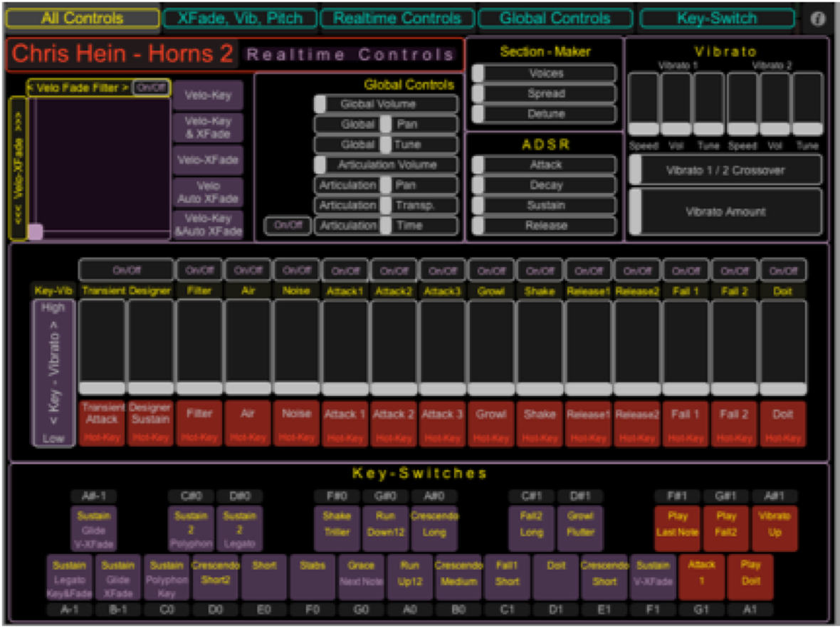Click the Section-Maker Voices slider

click(544, 73)
